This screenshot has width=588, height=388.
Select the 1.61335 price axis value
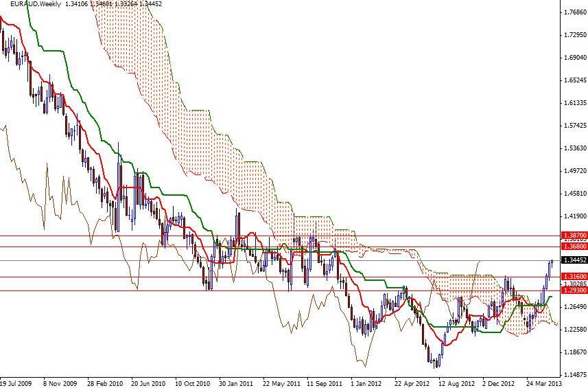pyautogui.click(x=575, y=103)
